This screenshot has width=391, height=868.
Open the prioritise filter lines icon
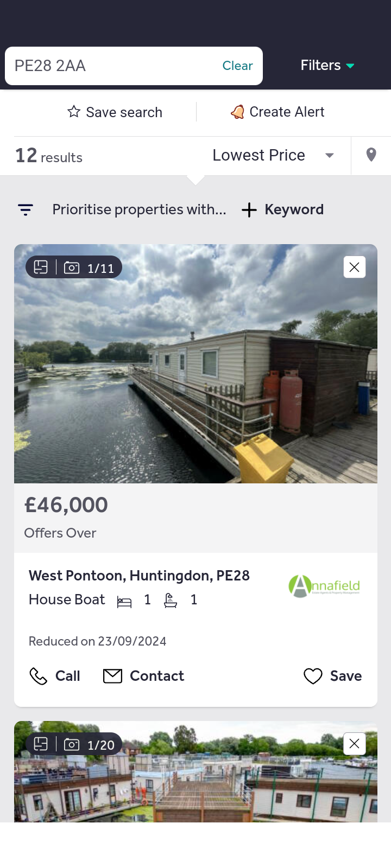coord(26,210)
